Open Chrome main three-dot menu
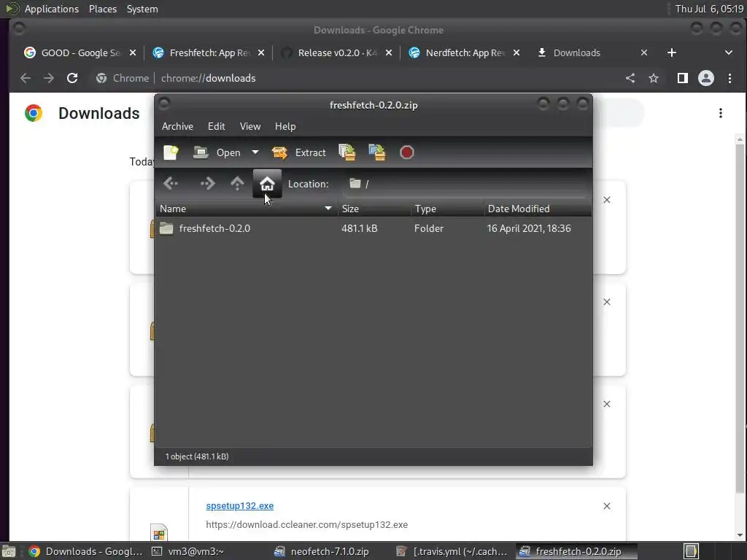 point(729,78)
